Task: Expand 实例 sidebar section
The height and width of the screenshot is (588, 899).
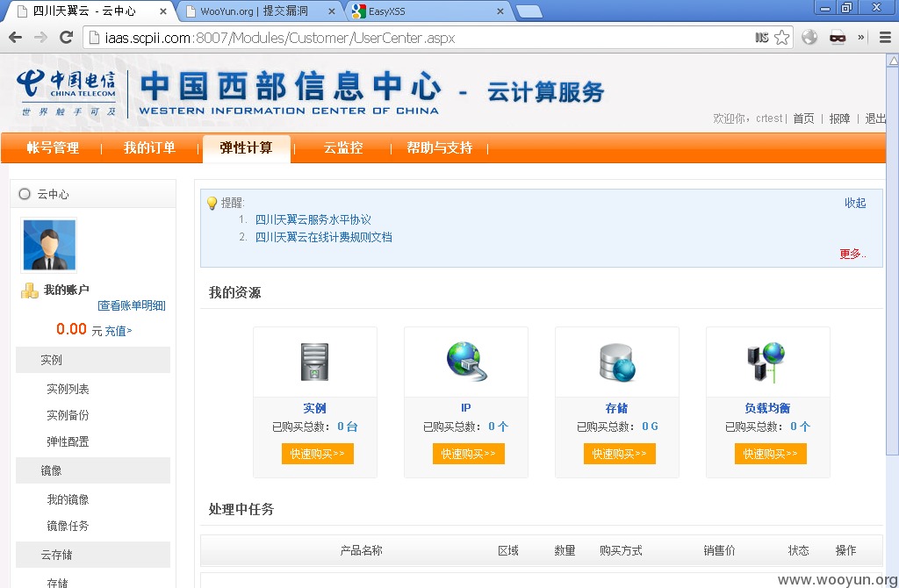Action: 93,360
